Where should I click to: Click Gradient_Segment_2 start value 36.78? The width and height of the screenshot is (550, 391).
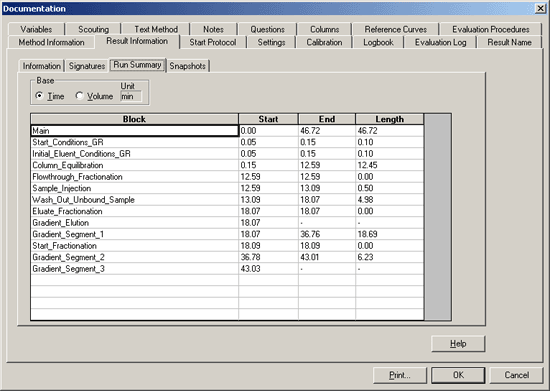pyautogui.click(x=268, y=257)
